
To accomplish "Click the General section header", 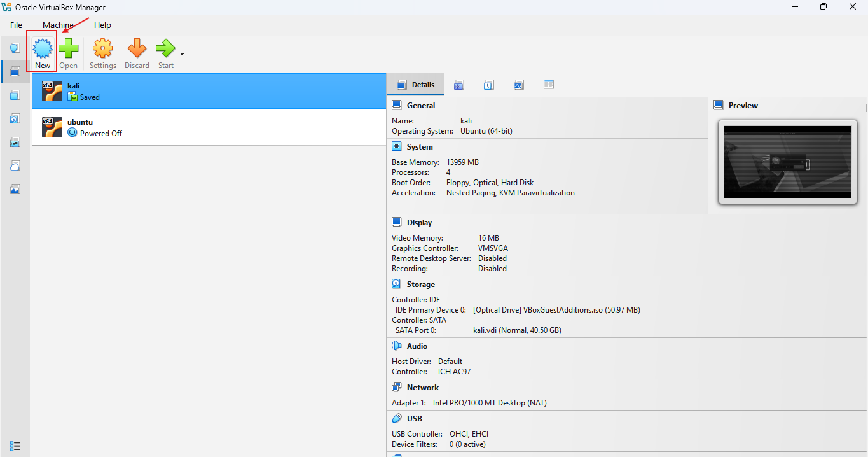I will (421, 106).
